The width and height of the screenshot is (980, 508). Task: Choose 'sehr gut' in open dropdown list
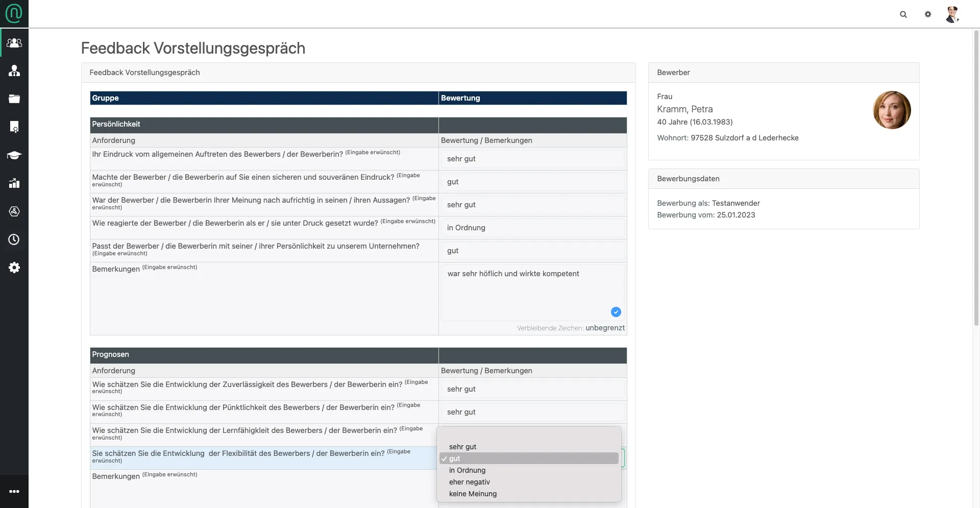tap(529, 447)
